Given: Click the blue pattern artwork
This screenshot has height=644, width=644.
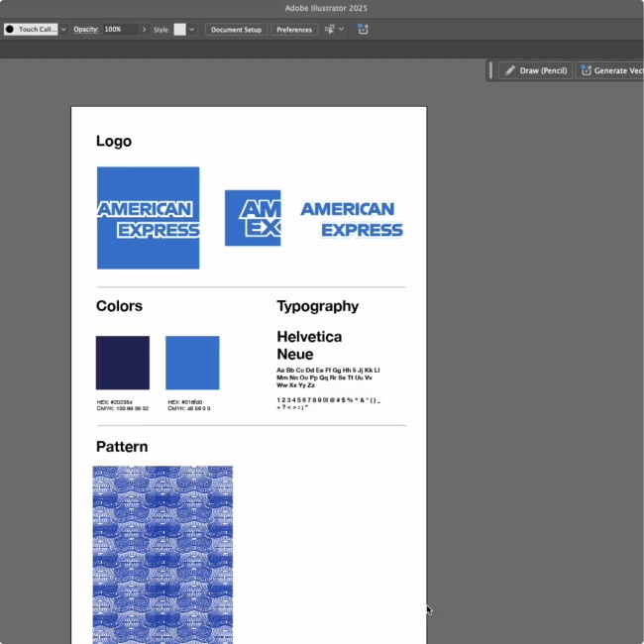Looking at the screenshot, I should [x=162, y=553].
